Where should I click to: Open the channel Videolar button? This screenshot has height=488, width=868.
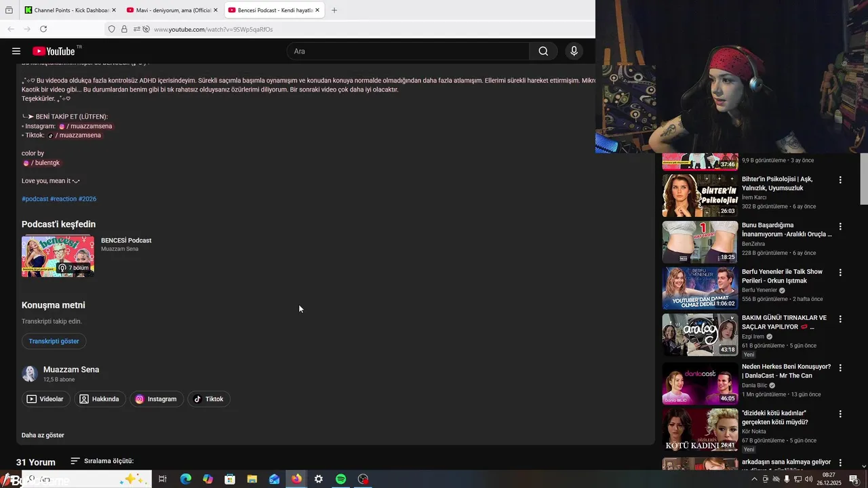point(46,399)
